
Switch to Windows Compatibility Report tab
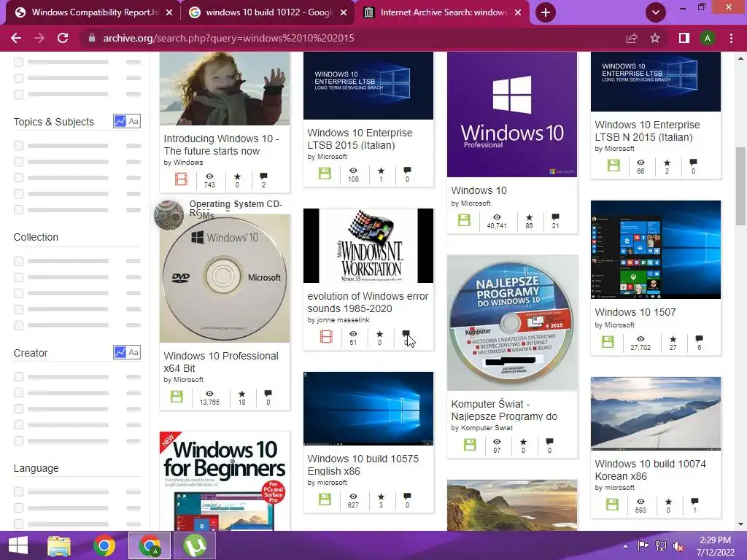[93, 12]
